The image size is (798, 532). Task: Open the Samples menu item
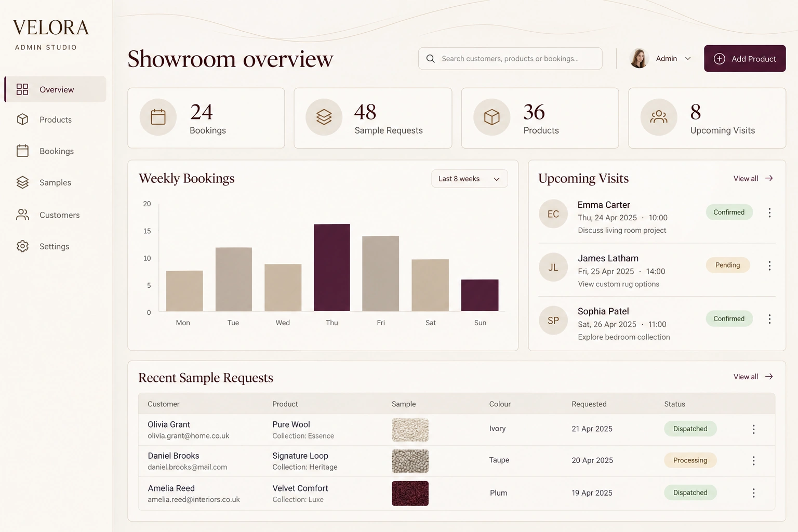(56, 182)
